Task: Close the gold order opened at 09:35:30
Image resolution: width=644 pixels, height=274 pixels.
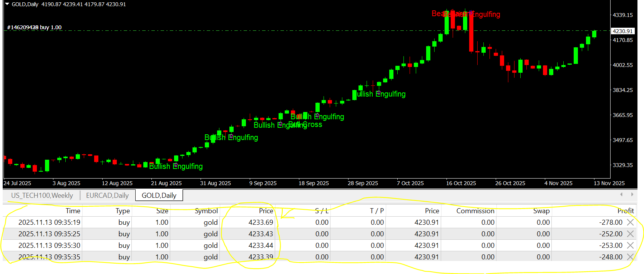Action: pyautogui.click(x=630, y=245)
